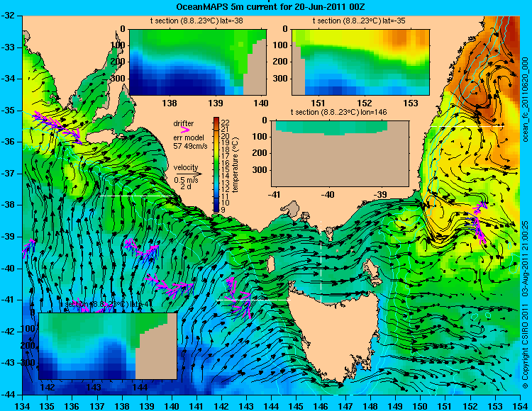Click the '140' longitude label on bottom axis
Screen dimensions: 532x411
click(172, 405)
